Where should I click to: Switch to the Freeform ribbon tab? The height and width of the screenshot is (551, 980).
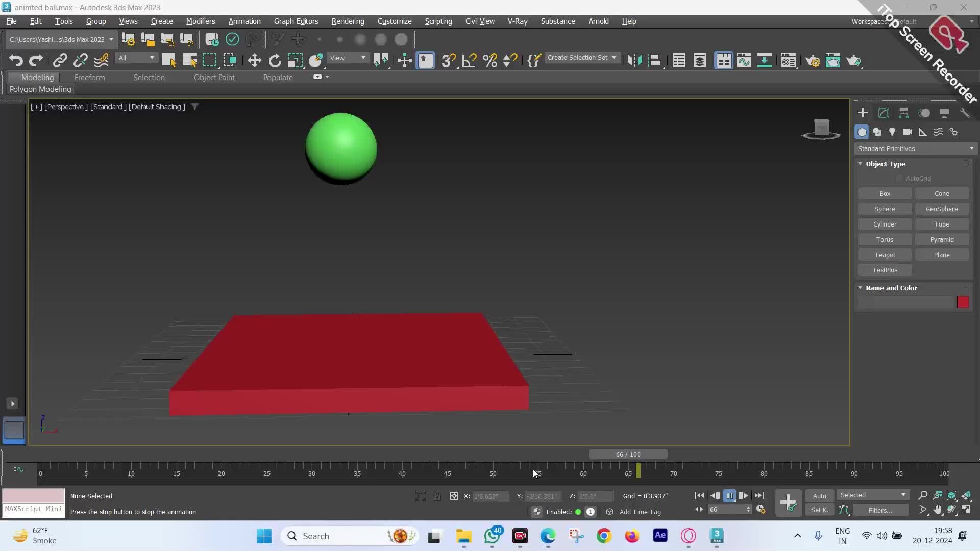90,78
